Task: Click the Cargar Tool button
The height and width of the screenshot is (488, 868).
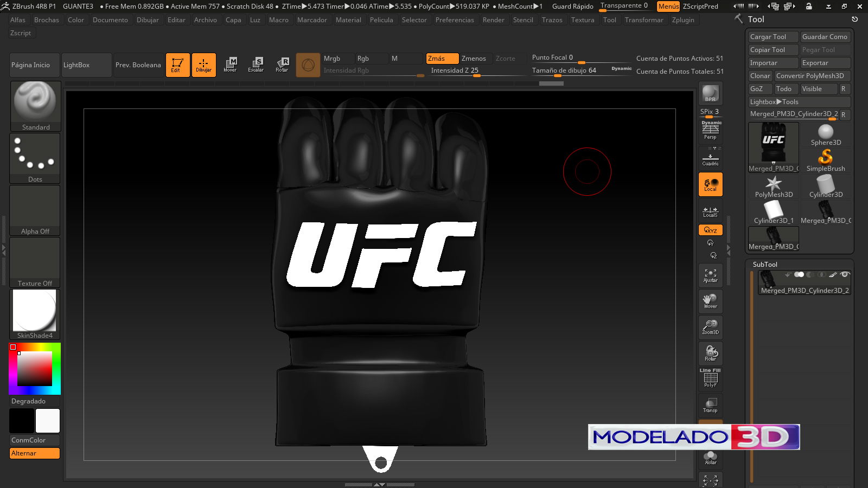Action: (x=773, y=36)
